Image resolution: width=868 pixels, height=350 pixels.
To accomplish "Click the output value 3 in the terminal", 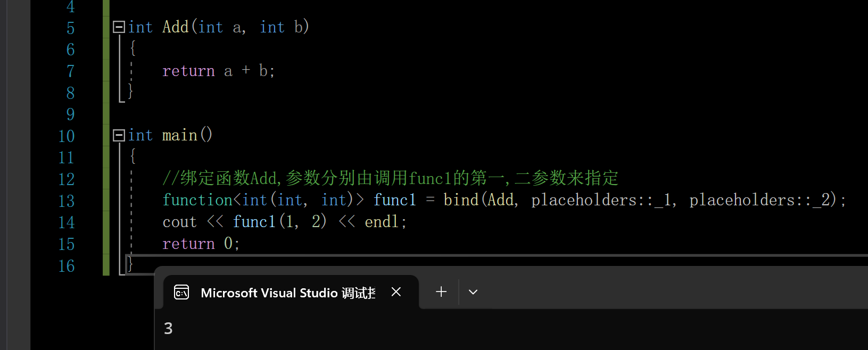I will tap(168, 328).
